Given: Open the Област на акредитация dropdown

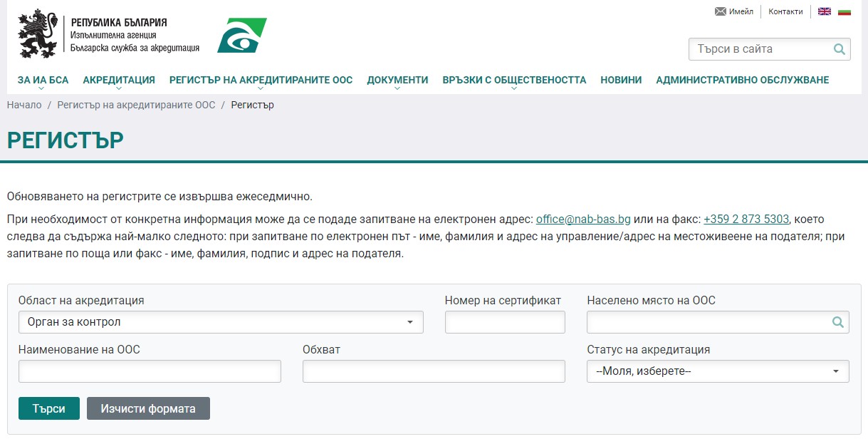Looking at the screenshot, I should click(x=221, y=322).
